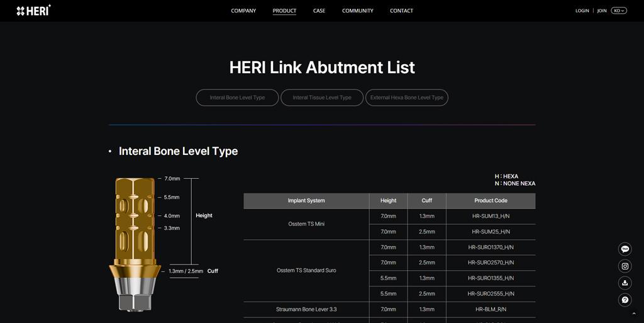Select Interal Tissue Level Type tab
The height and width of the screenshot is (323, 644).
322,98
